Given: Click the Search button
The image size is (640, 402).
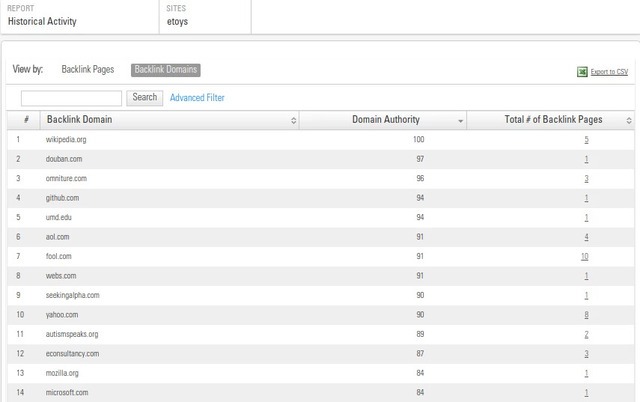Looking at the screenshot, I should pyautogui.click(x=144, y=98).
